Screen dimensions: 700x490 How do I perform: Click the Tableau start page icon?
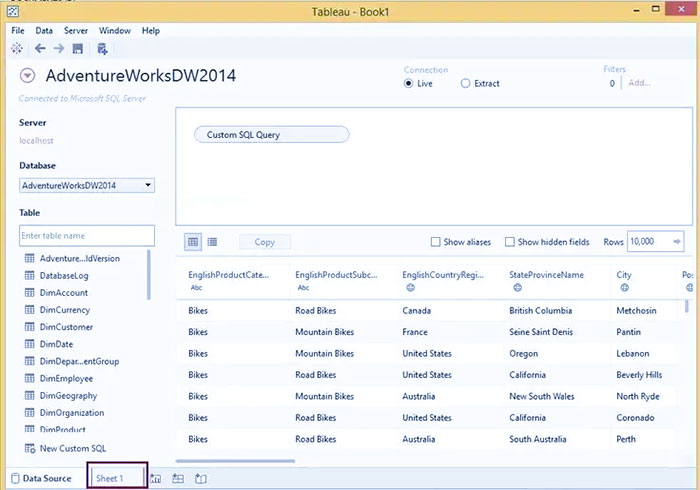coord(17,49)
